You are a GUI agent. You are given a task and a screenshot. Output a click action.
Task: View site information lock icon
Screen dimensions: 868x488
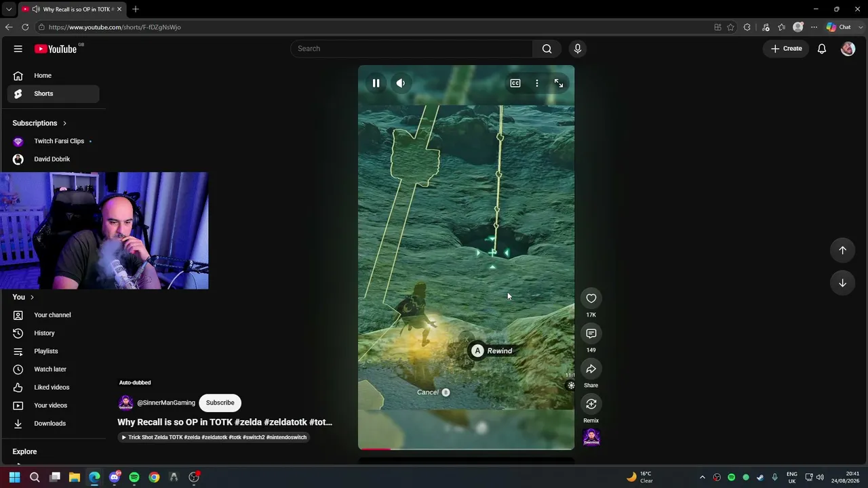tap(41, 27)
